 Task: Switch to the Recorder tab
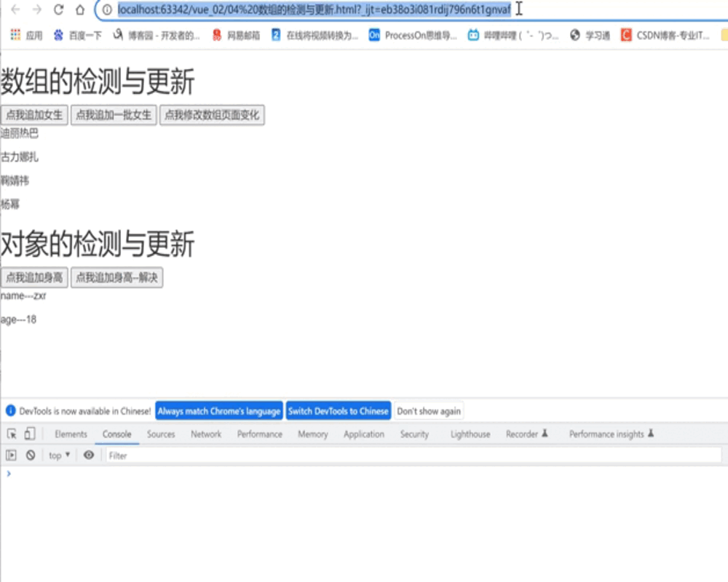(x=527, y=434)
